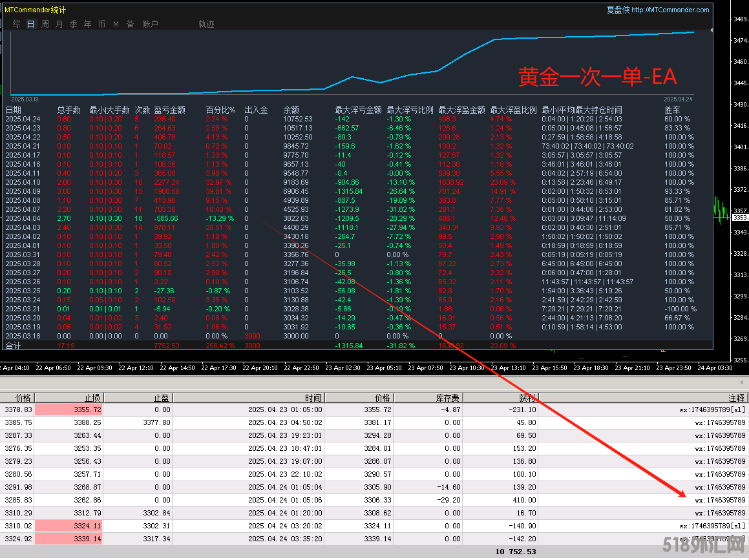
Task: Select the M tab
Action: pos(116,24)
